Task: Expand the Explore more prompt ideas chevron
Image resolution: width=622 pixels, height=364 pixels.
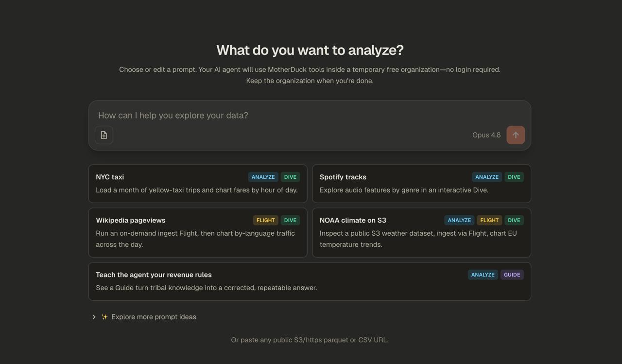Action: 94,317
